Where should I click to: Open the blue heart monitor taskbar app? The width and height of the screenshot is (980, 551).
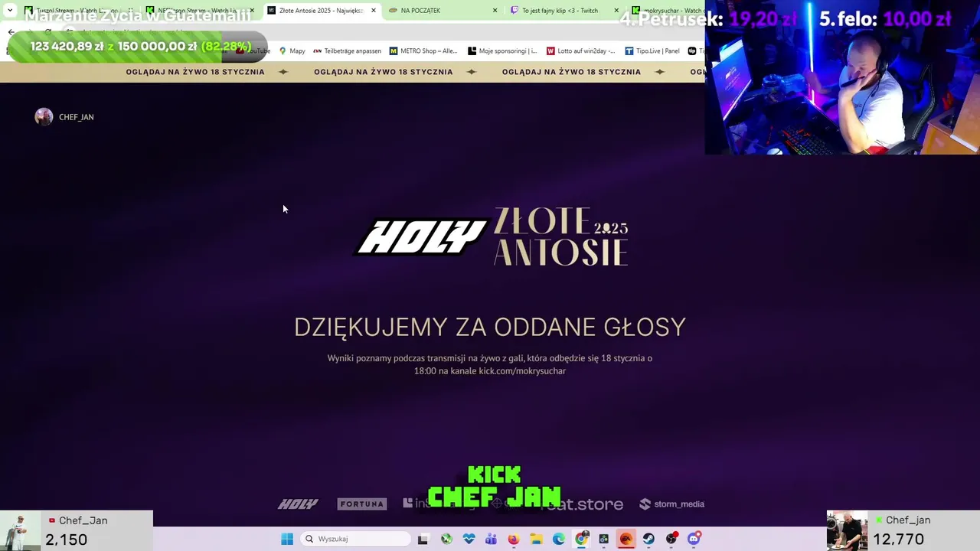tap(469, 539)
